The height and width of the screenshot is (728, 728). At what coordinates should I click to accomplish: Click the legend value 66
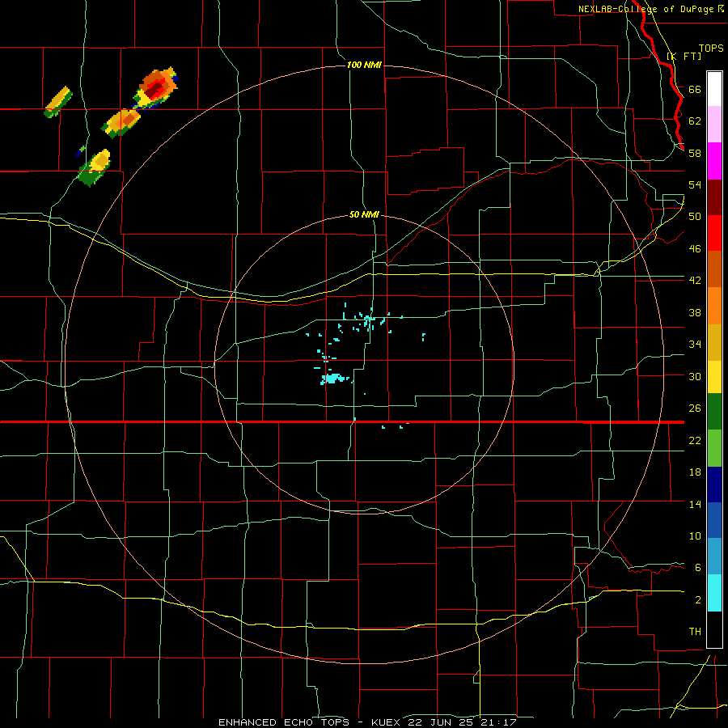pyautogui.click(x=695, y=89)
